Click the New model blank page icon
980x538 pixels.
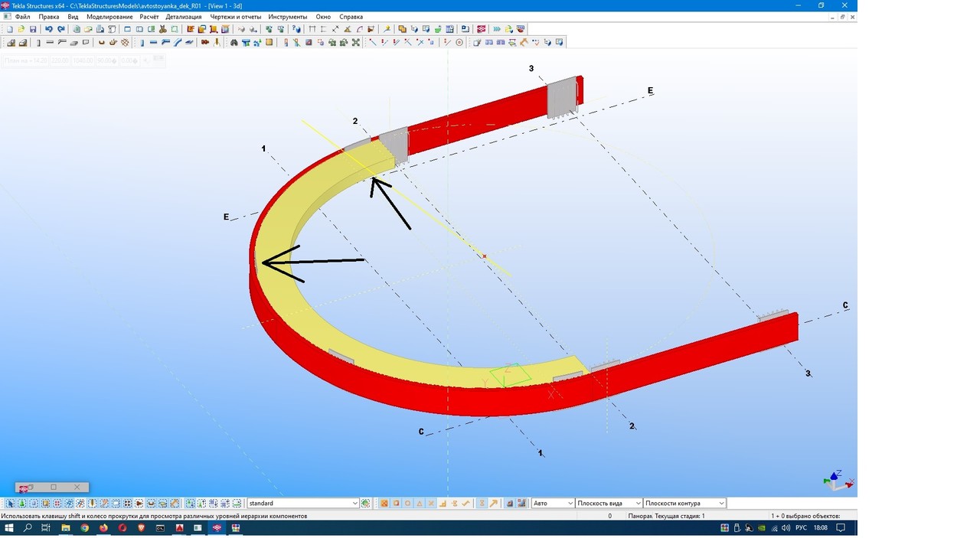(9, 29)
